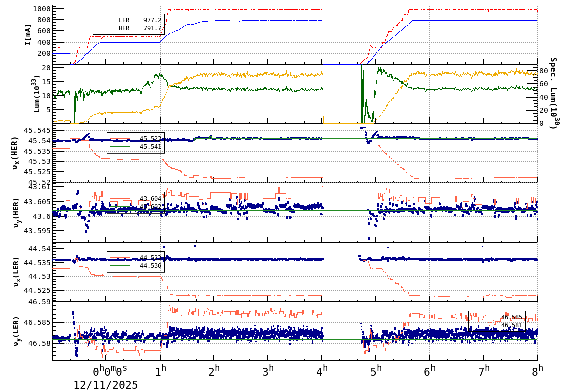Select the 15 tick on luminosity axis
The height and width of the screenshot is (392, 579).
(x=46, y=82)
